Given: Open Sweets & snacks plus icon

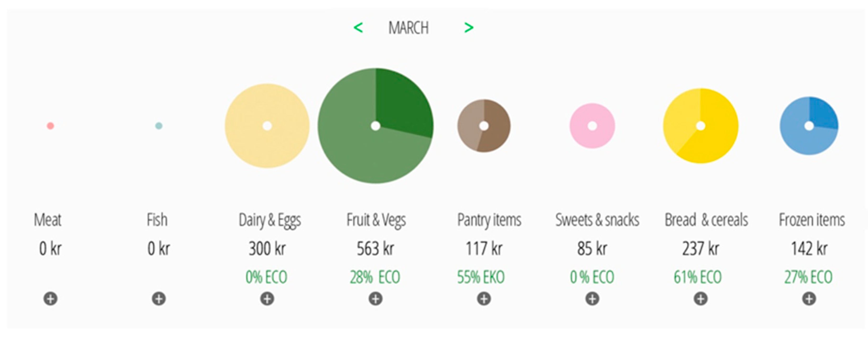Looking at the screenshot, I should (592, 298).
